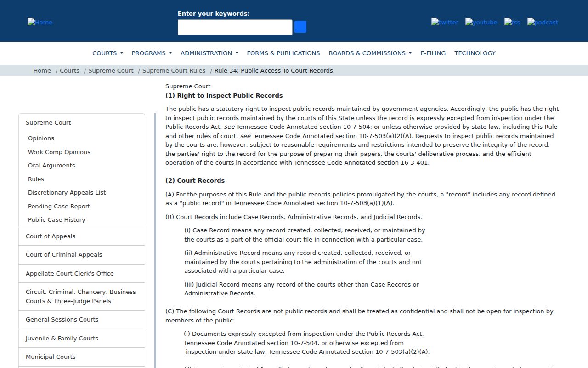Open the RSS feed icon
588x368 pixels.
512,22
